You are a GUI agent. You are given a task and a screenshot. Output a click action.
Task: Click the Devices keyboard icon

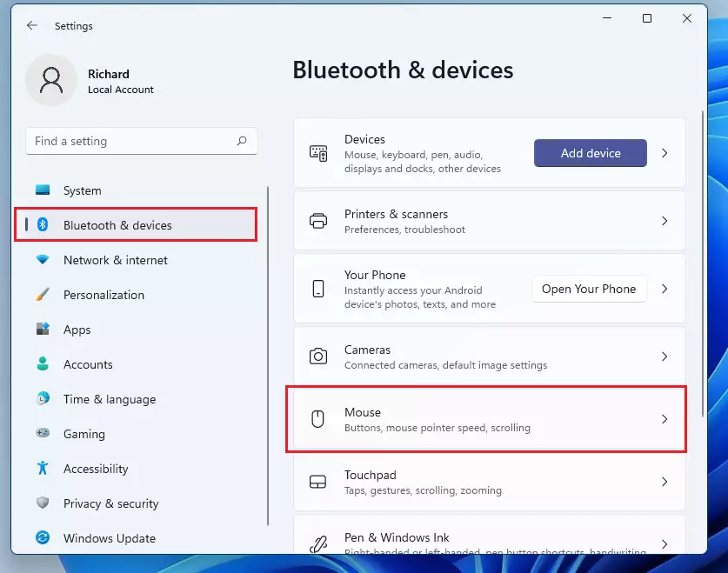coord(318,153)
